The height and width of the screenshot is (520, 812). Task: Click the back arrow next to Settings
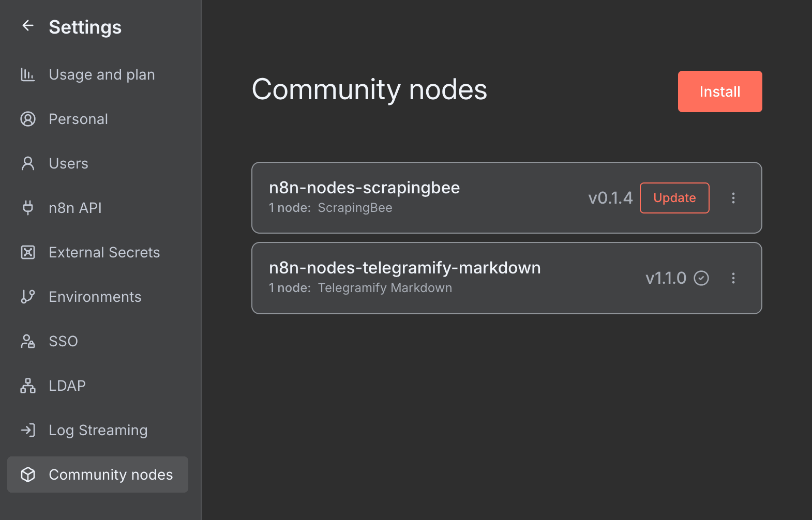click(x=28, y=26)
